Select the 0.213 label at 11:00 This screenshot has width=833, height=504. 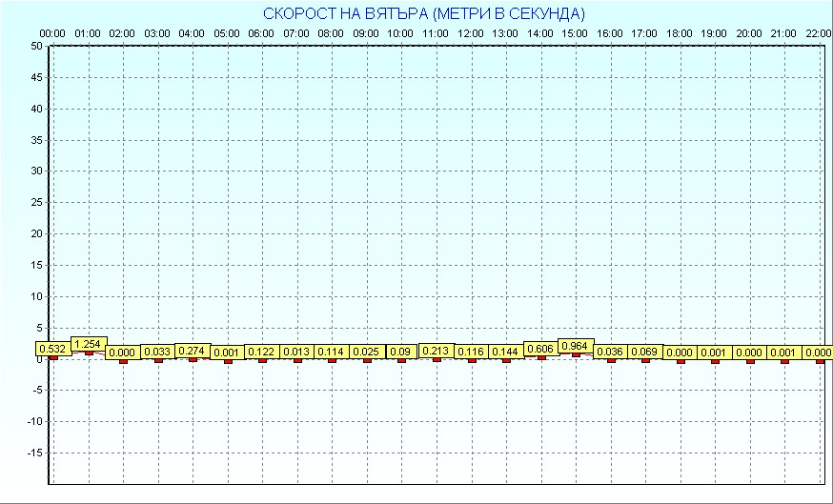(436, 351)
